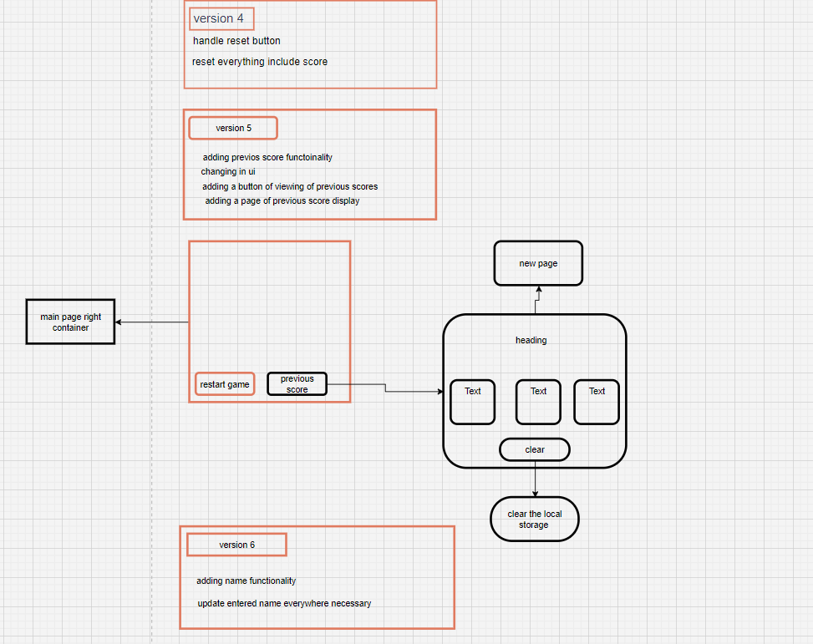Select the "adding previos score functoinality" text

click(x=266, y=157)
